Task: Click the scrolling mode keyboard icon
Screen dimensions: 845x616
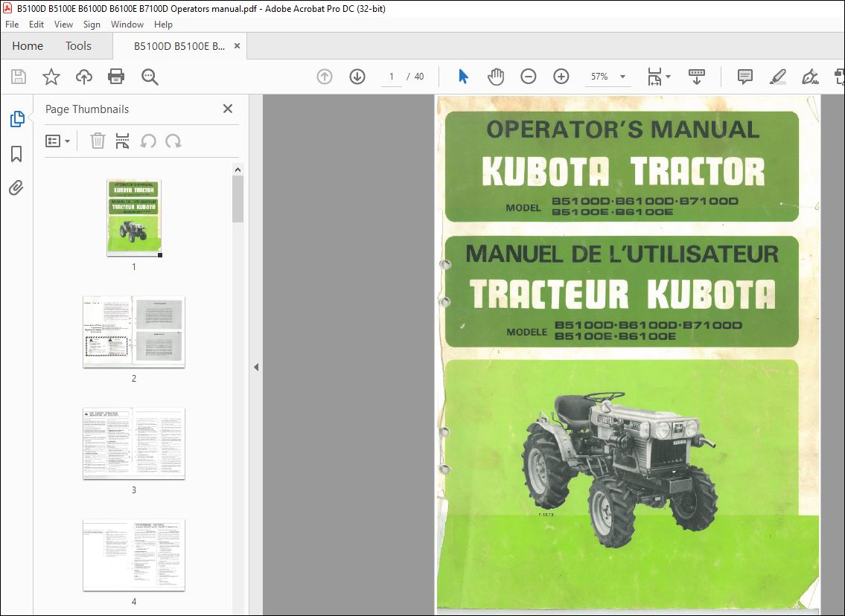Action: coord(697,77)
